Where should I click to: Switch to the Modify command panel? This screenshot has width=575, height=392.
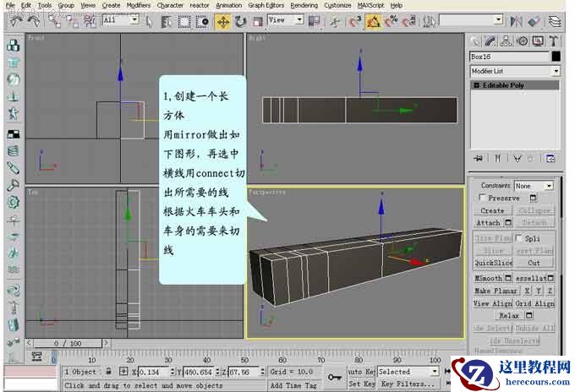[x=490, y=41]
